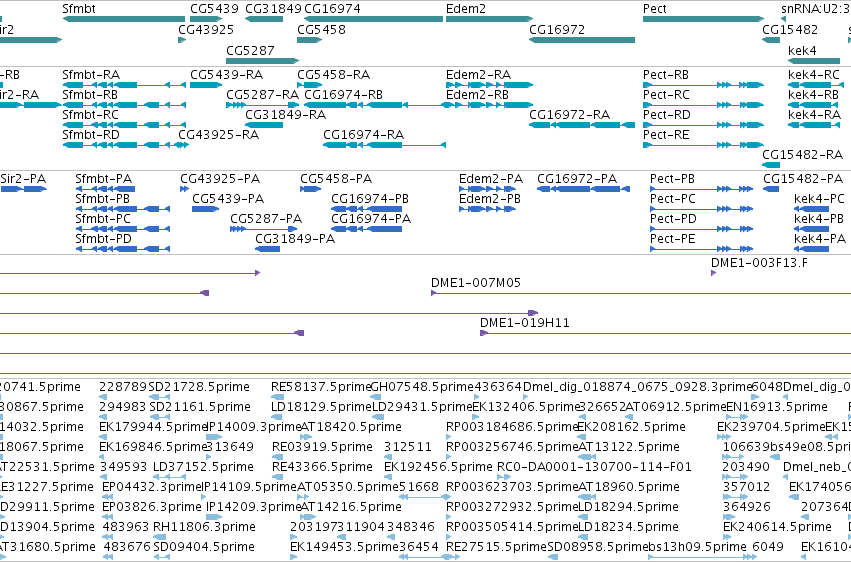Select the CG5458-PA protein label
The image size is (851, 562).
pos(336,178)
